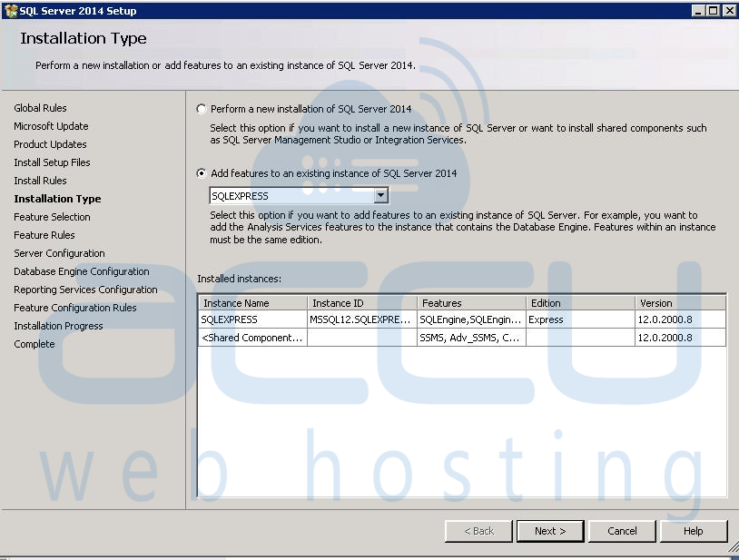Select Global Rules in the sidebar
Viewport: 739px width, 560px height.
pos(40,108)
